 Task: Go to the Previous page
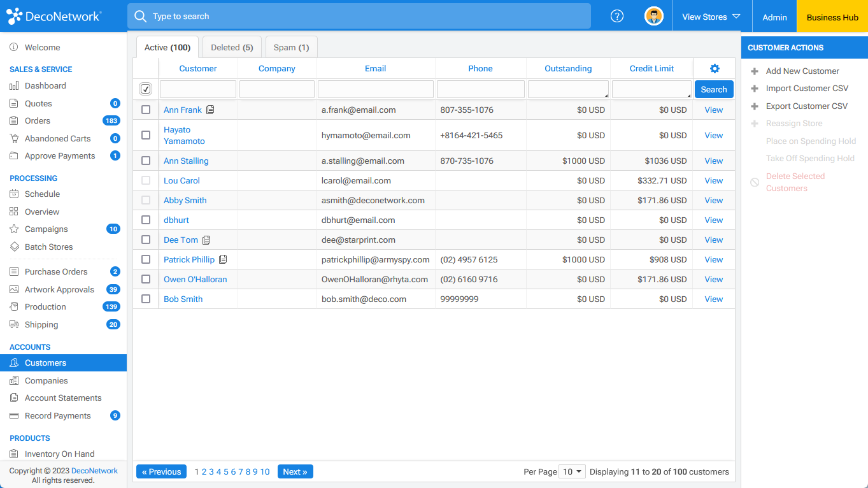(161, 471)
